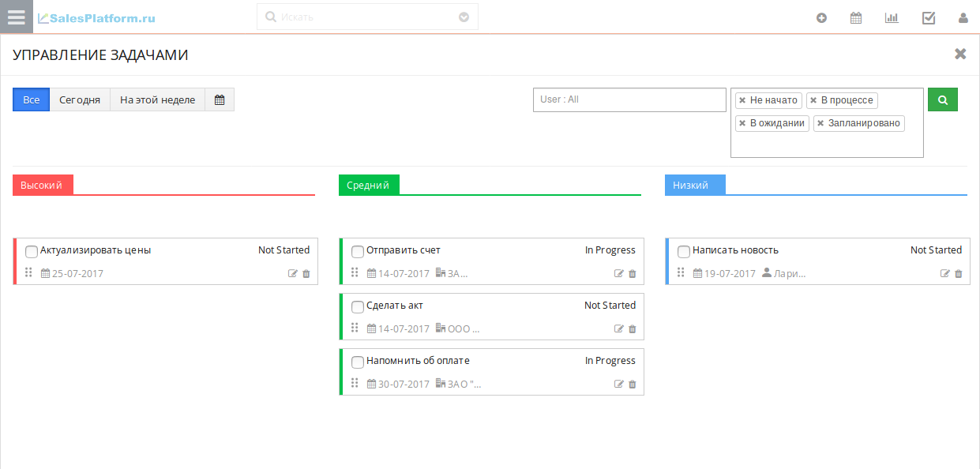This screenshot has height=469, width=980.
Task: Open the search bar dropdown chevron
Action: pos(464,17)
